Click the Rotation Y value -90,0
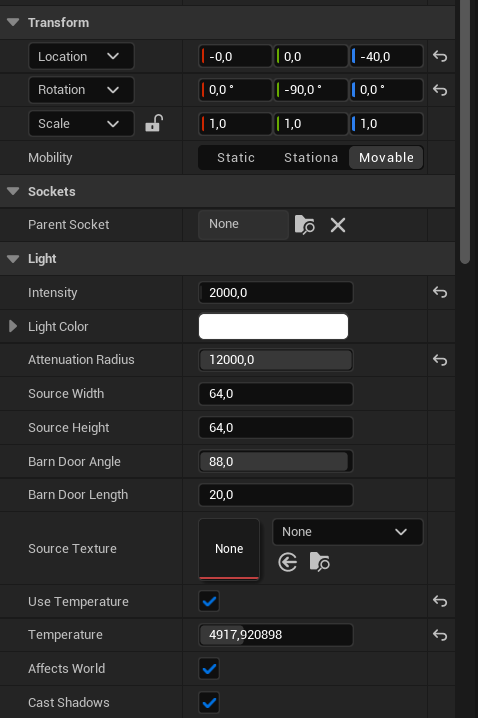Screen dimensions: 478x718 (311, 90)
